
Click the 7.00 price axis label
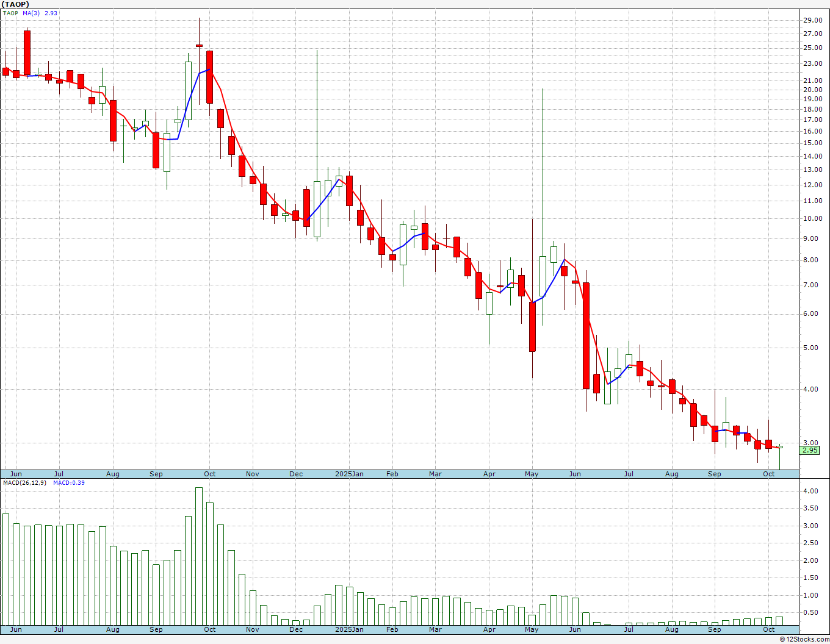pos(810,285)
